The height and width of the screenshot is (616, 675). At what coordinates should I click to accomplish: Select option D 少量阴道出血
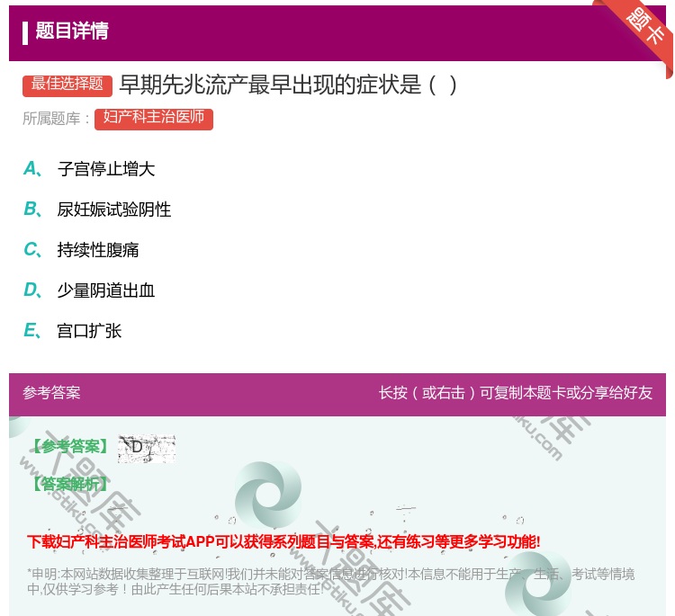pyautogui.click(x=89, y=290)
